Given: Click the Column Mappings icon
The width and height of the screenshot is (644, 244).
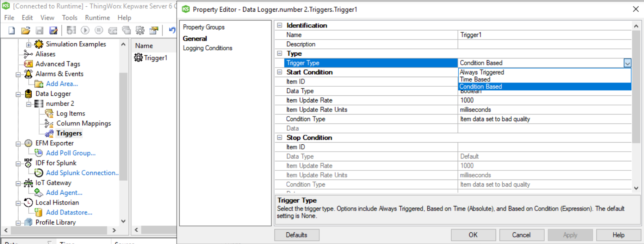Looking at the screenshot, I should pos(49,123).
